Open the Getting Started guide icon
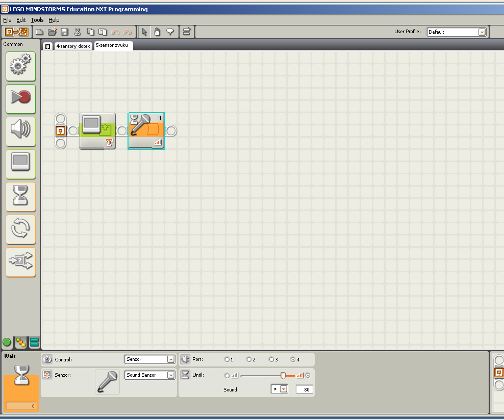504x420 pixels. tap(16, 32)
